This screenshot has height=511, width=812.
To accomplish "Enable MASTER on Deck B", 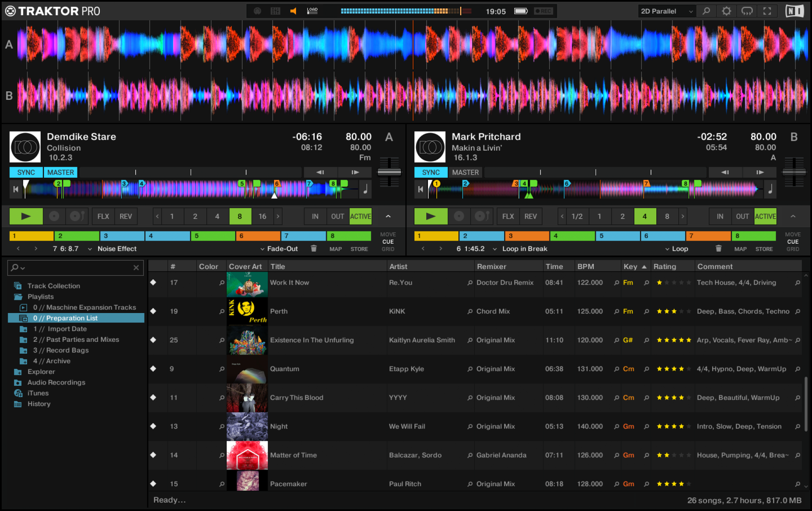I will point(465,172).
